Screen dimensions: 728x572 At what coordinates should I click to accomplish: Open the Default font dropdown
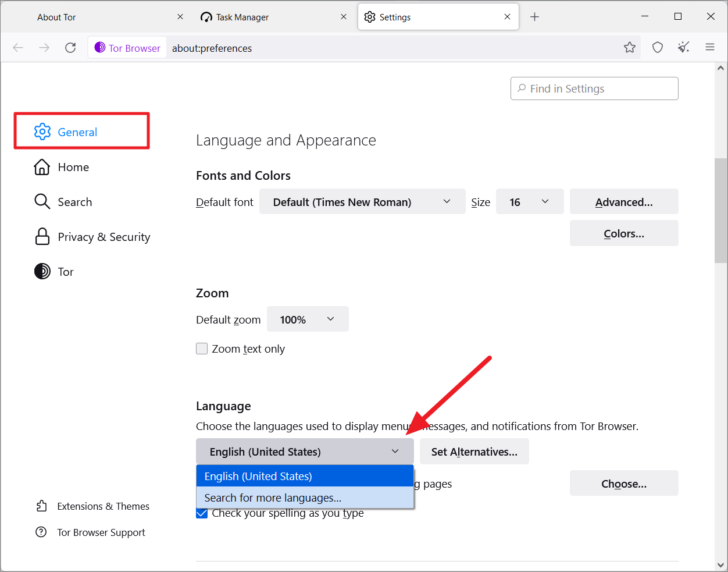362,202
